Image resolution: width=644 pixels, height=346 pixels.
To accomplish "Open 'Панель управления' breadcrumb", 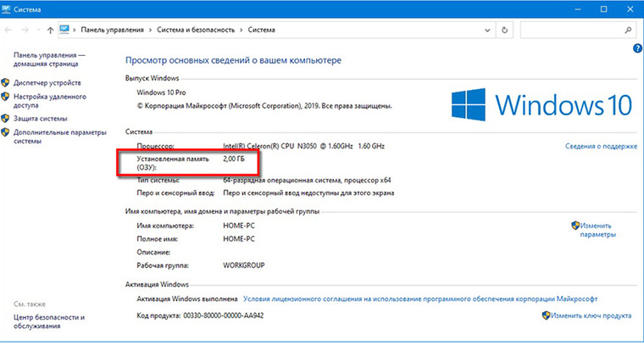I will click(x=112, y=30).
